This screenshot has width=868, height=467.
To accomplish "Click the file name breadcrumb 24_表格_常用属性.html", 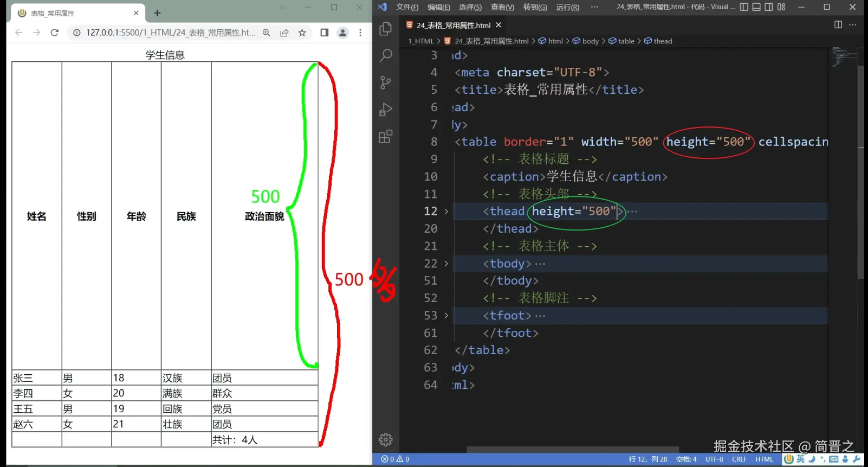I will (487, 41).
